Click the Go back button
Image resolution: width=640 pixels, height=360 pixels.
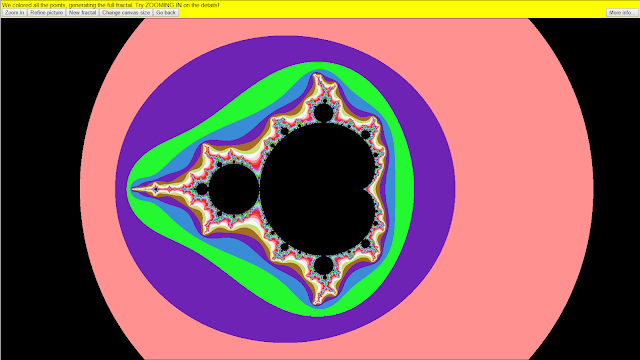pos(166,13)
